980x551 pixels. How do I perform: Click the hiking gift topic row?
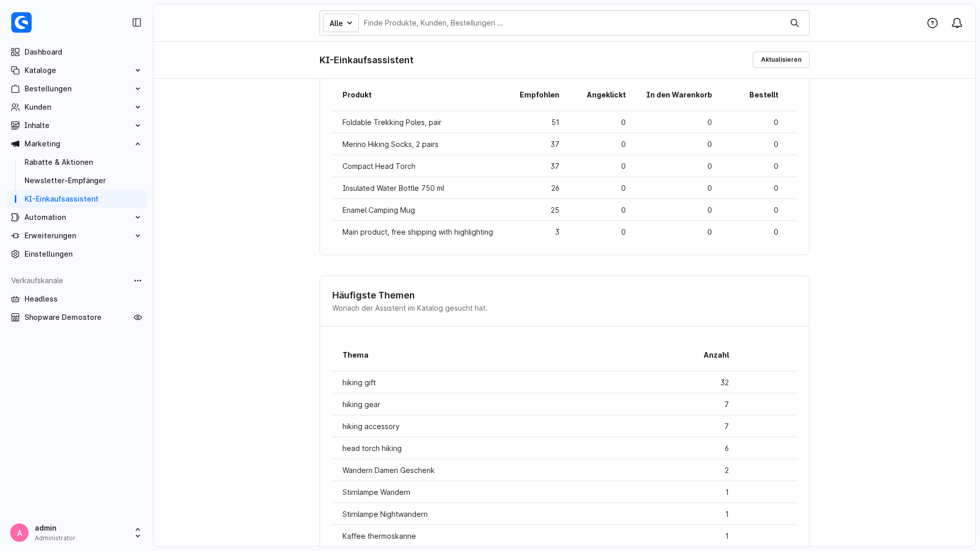[564, 383]
